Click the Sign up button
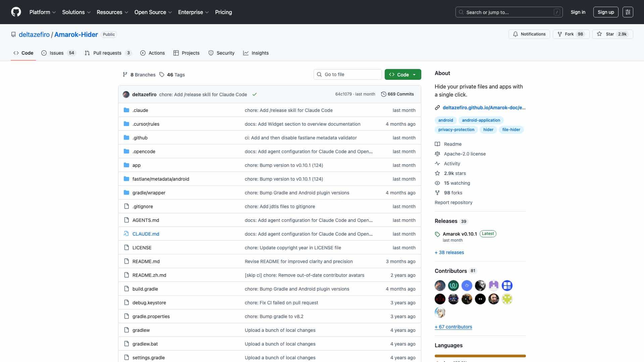Screen dimensions: 644x362 click(x=606, y=12)
